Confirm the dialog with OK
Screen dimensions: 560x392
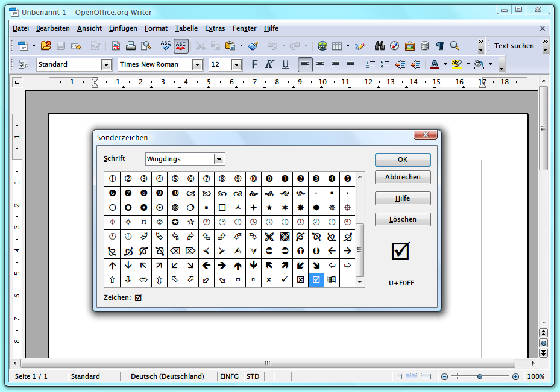[403, 160]
